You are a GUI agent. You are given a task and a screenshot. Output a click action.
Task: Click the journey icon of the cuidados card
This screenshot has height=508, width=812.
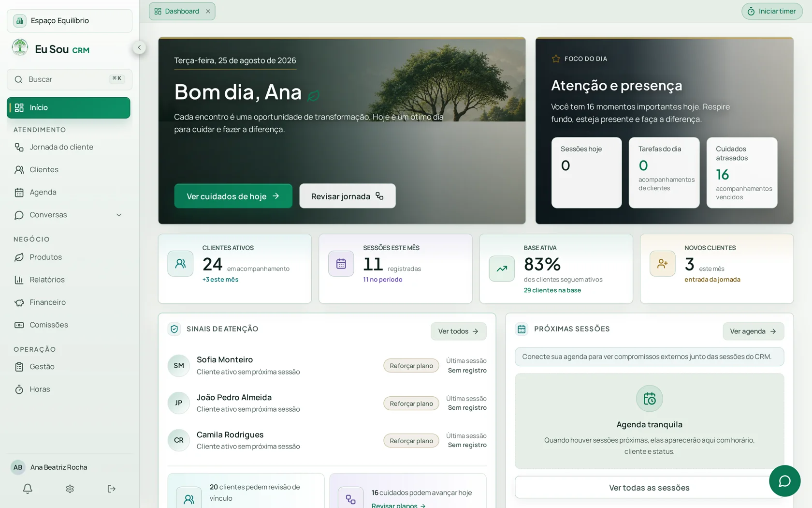pos(351,498)
